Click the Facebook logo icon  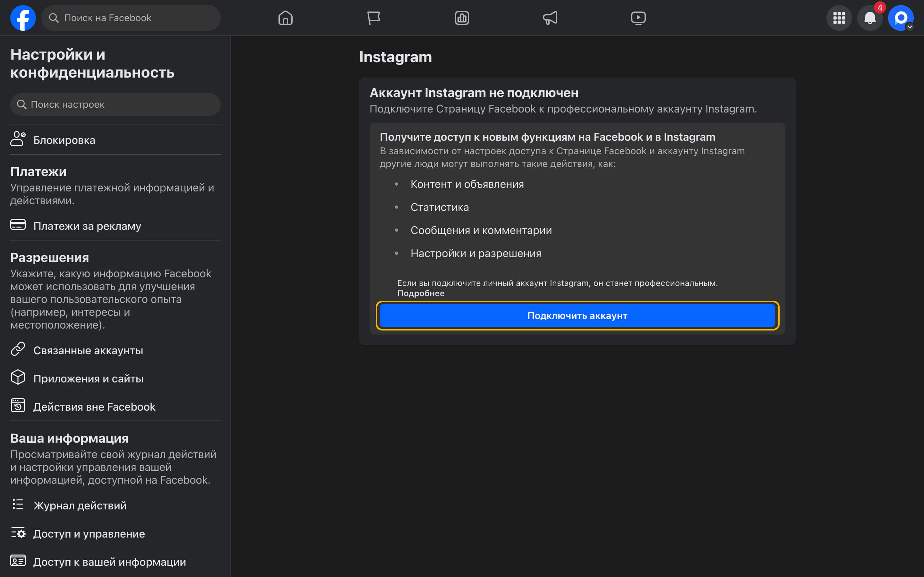[x=23, y=18]
